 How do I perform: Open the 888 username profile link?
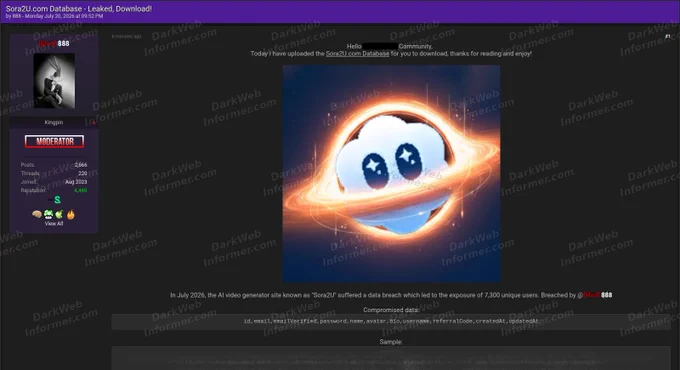coord(54,43)
